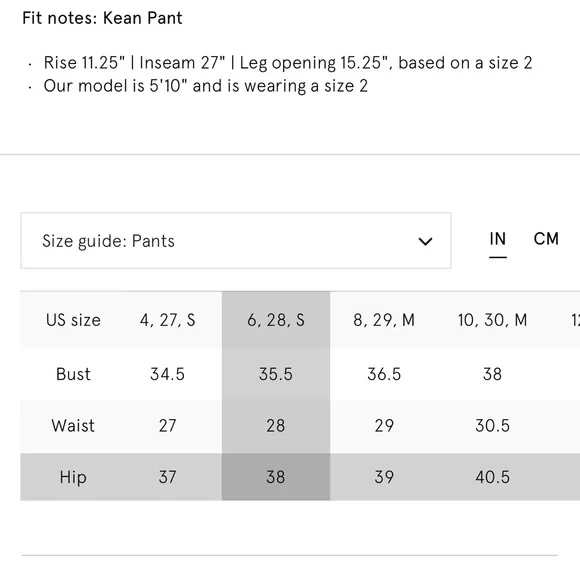Switch measurements to CM

546,239
